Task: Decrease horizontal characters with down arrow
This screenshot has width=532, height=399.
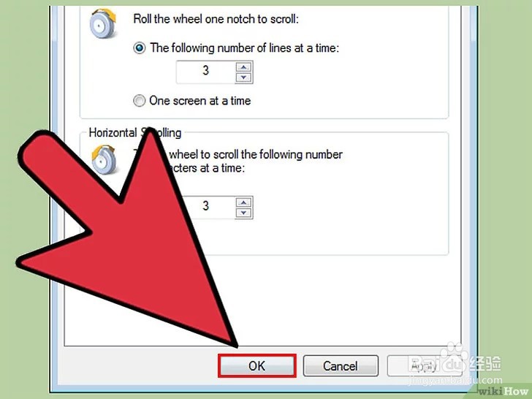Action: pos(243,213)
